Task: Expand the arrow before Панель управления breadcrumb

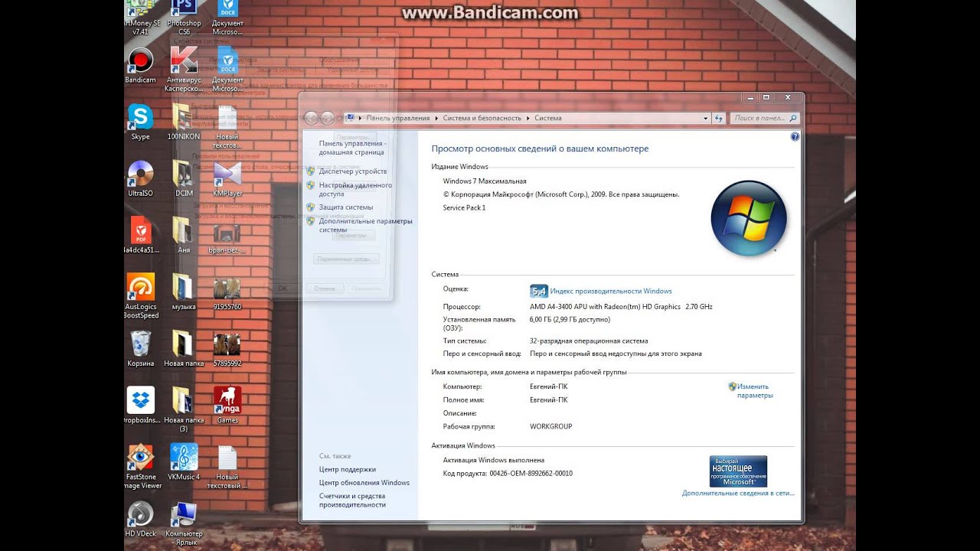Action: click(361, 119)
